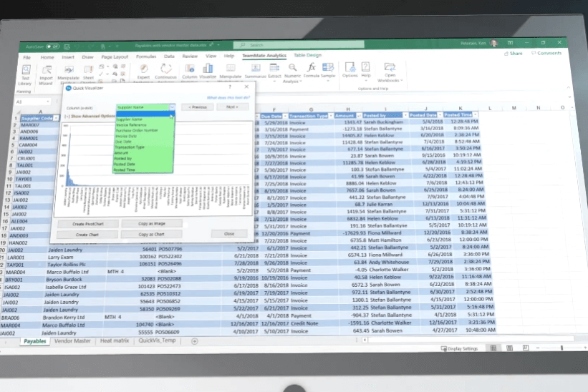Open the Table Design ribbon tab
588x392 pixels.
point(308,55)
